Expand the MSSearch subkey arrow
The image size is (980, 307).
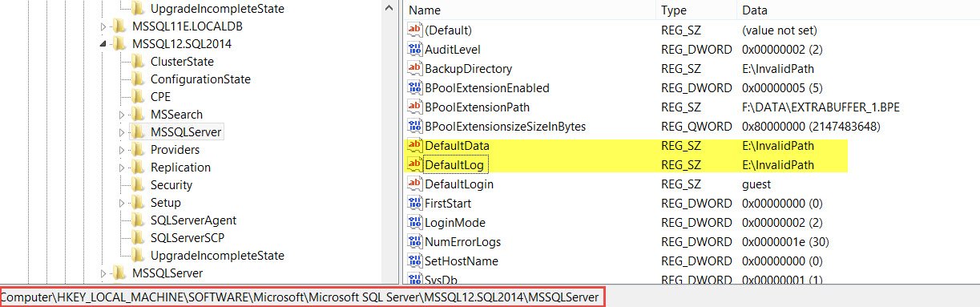point(122,115)
